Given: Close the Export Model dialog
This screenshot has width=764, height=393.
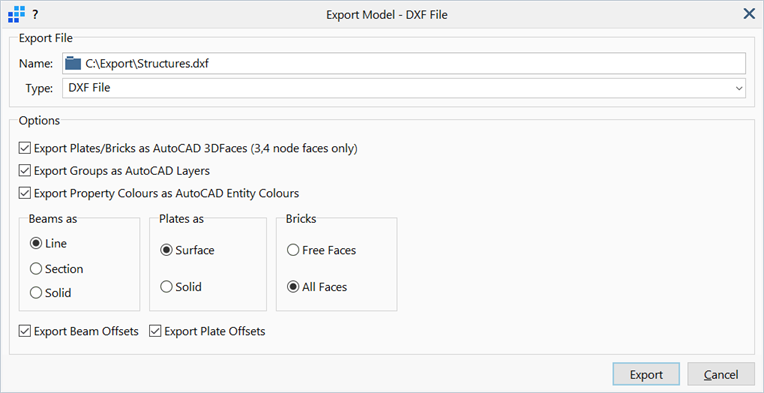Looking at the screenshot, I should click(749, 14).
